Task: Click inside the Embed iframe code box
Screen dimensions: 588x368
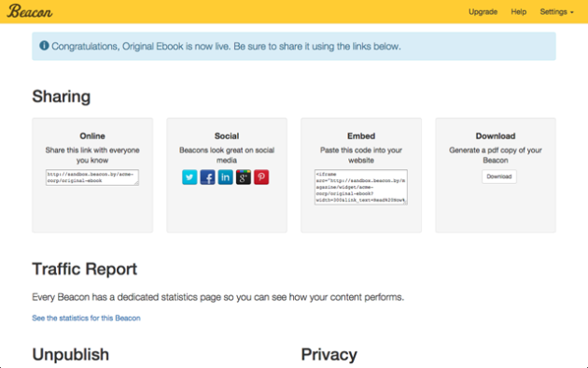Action: point(361,187)
